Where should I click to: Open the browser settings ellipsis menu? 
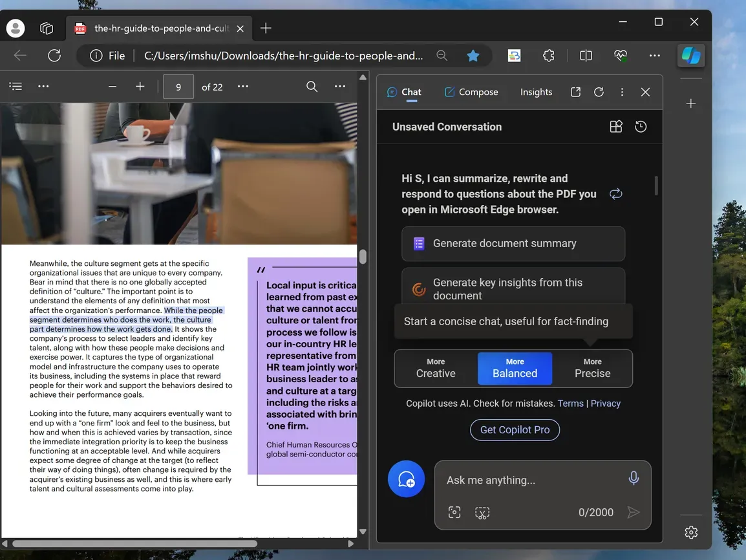(655, 56)
